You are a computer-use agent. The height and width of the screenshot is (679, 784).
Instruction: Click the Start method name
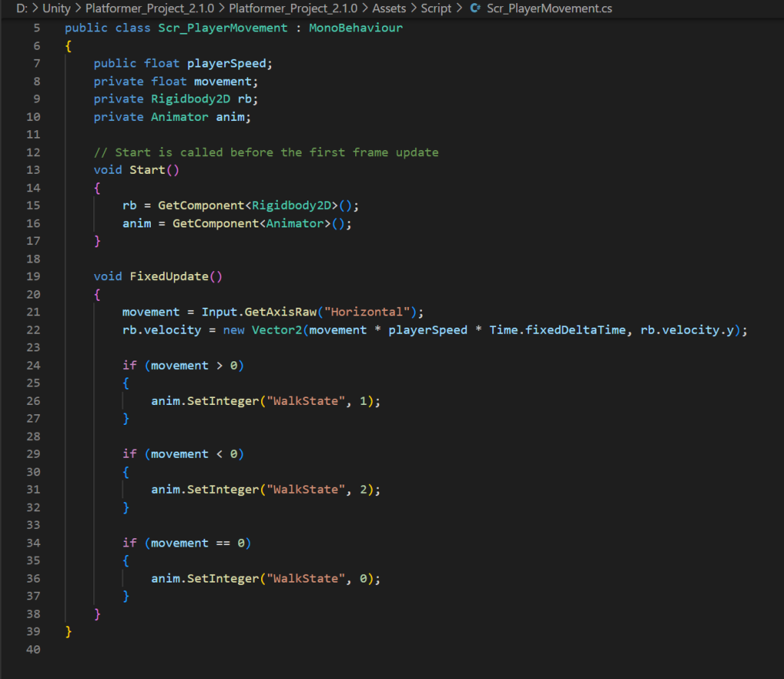147,170
